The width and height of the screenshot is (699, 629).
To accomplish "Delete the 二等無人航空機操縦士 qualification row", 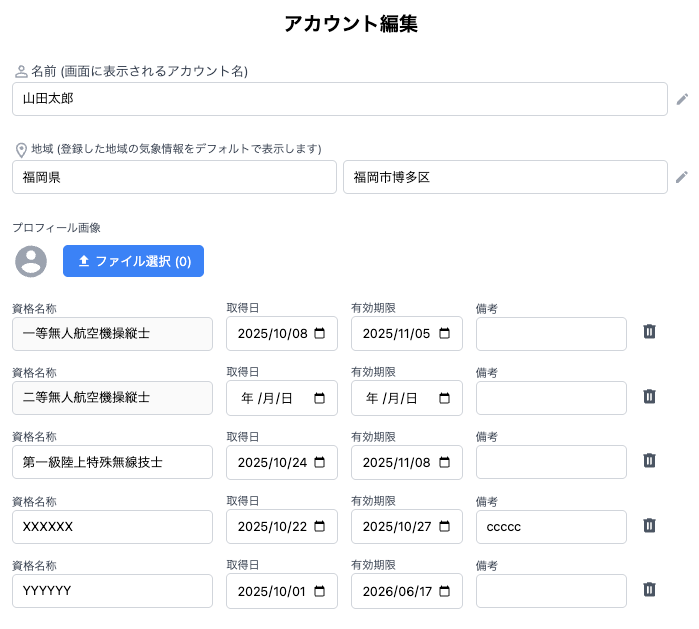I will [x=649, y=397].
